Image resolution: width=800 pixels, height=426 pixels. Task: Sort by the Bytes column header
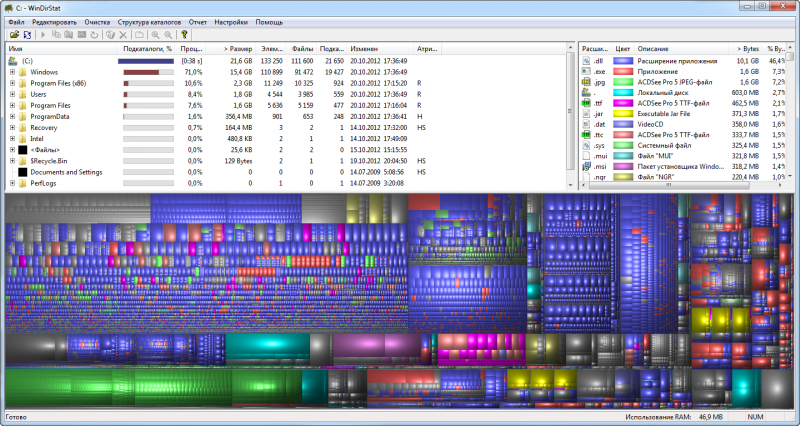(745, 48)
